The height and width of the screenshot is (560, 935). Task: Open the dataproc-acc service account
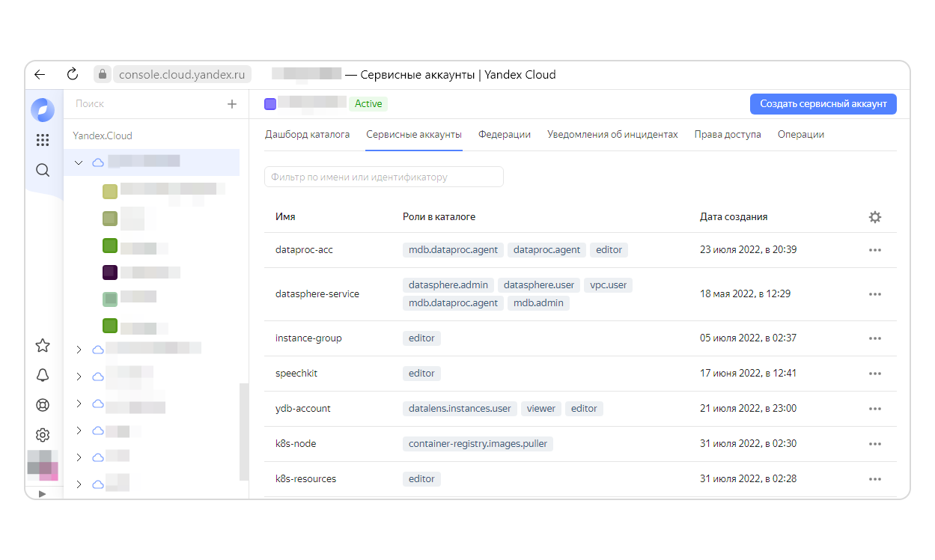pyautogui.click(x=304, y=250)
